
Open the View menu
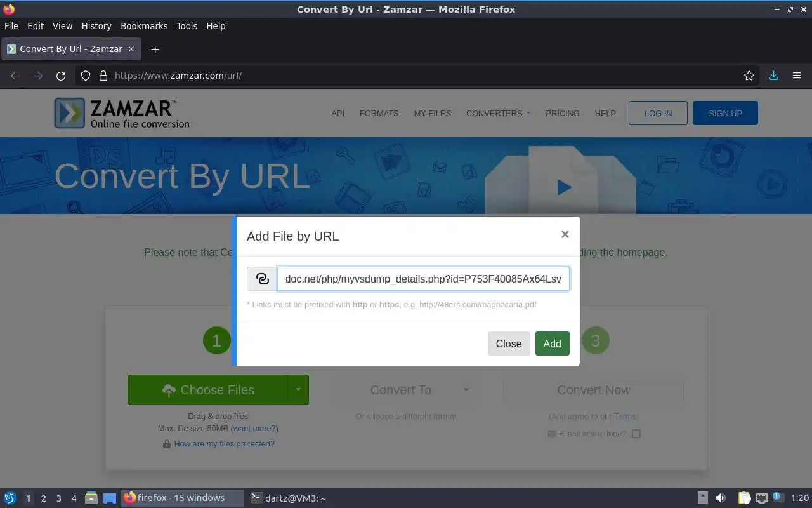[x=62, y=26]
